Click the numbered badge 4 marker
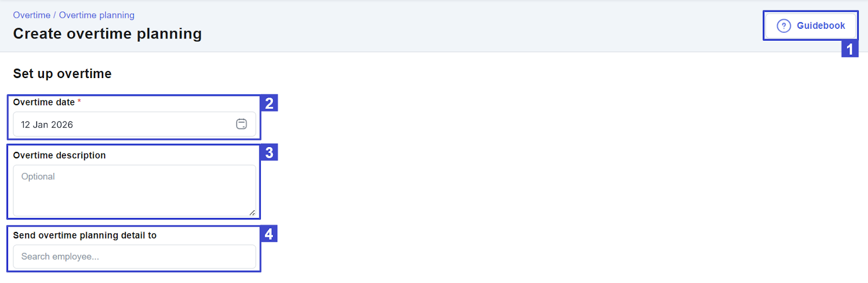This screenshot has width=868, height=283. (x=269, y=234)
